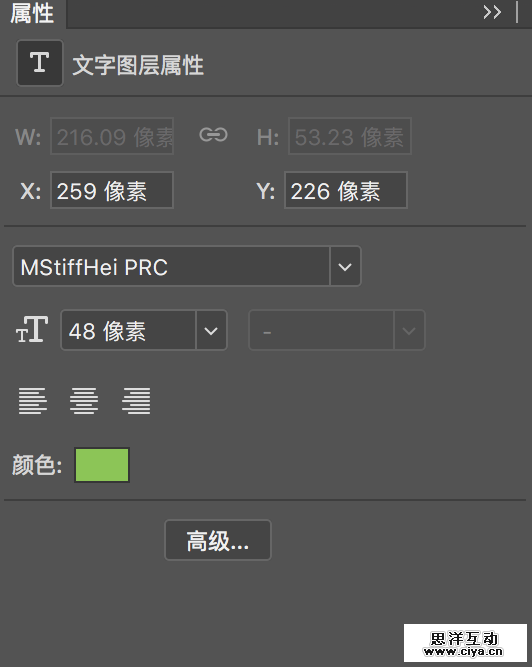The height and width of the screenshot is (667, 532).
Task: Open the green text color swatch
Action: 102,465
